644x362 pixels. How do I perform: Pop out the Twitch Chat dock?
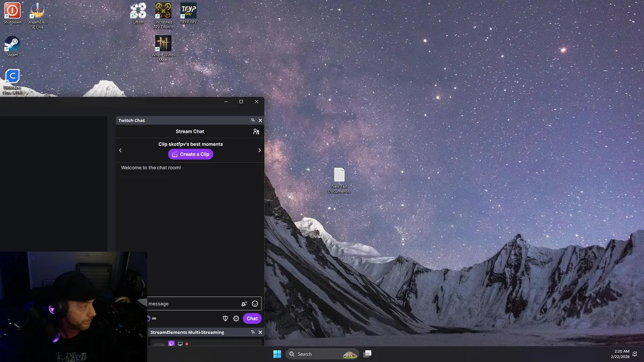[253, 120]
